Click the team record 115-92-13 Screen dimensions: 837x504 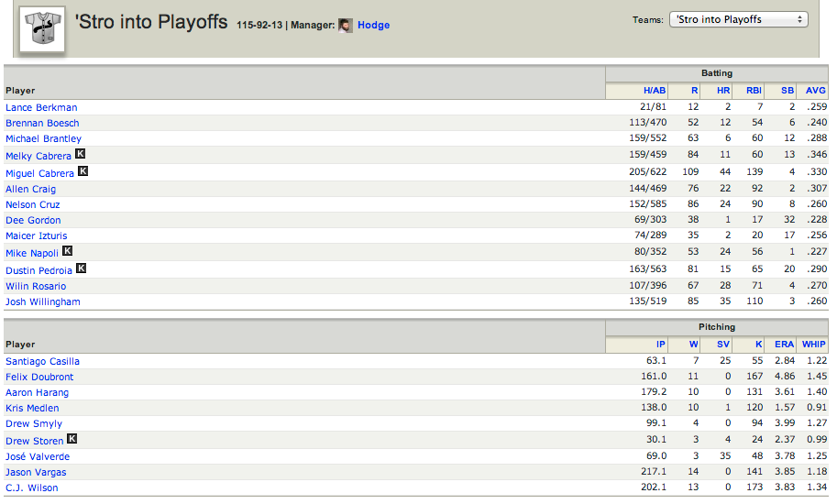coord(259,25)
